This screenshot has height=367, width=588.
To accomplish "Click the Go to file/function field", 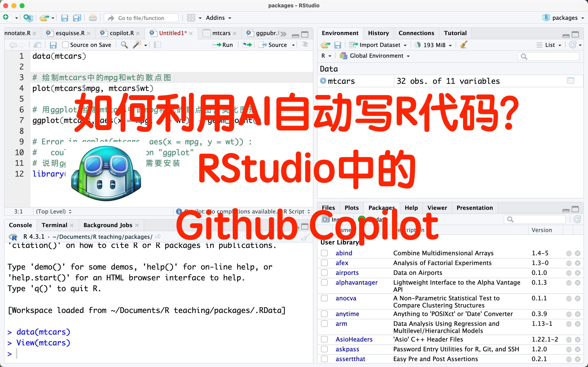I will 141,18.
